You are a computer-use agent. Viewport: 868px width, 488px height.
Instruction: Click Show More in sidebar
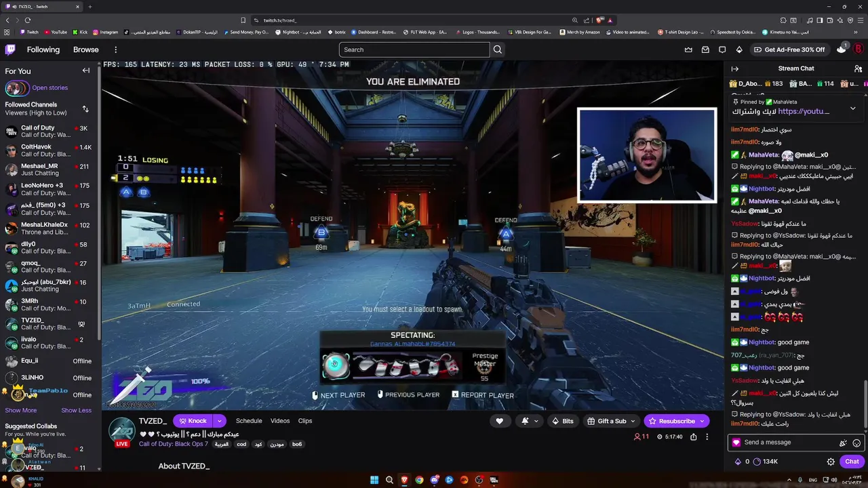pos(21,410)
